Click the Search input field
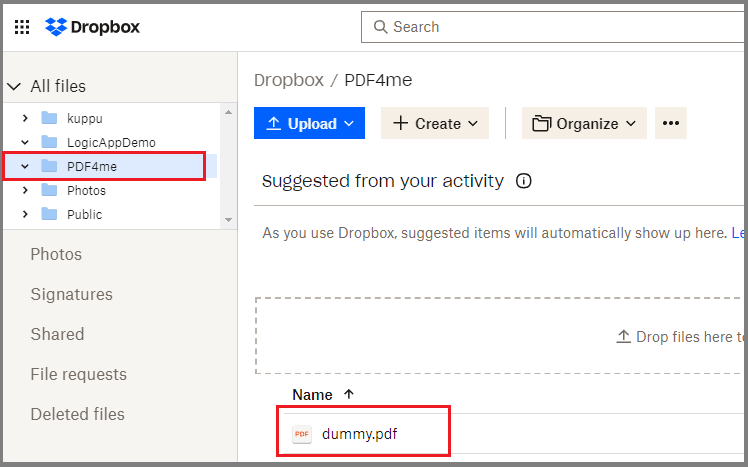 [x=554, y=27]
